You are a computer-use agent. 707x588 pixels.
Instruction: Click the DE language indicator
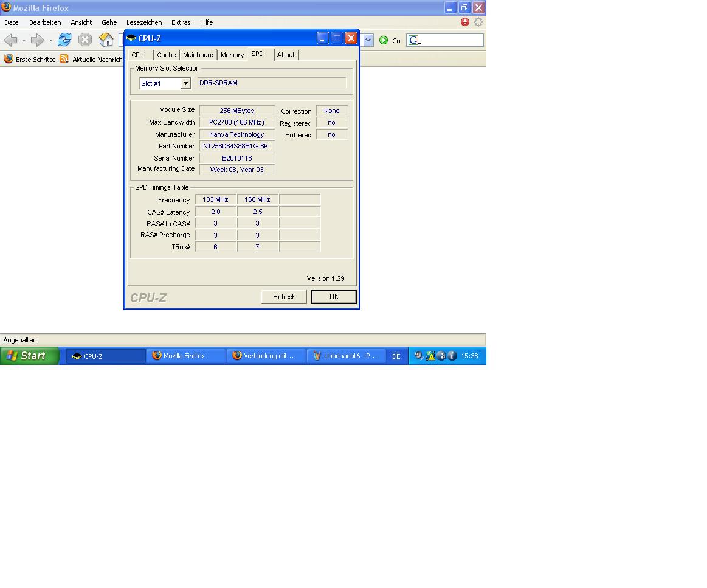point(396,356)
